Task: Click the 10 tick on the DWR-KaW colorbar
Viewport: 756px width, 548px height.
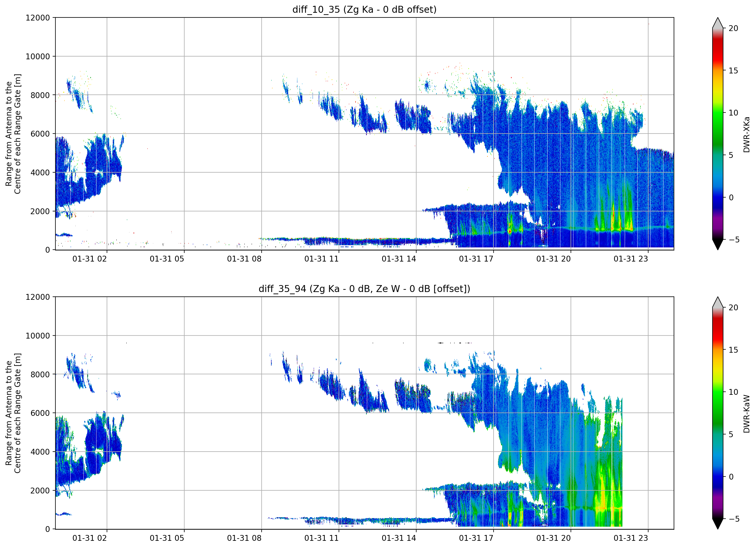Action: (x=733, y=392)
